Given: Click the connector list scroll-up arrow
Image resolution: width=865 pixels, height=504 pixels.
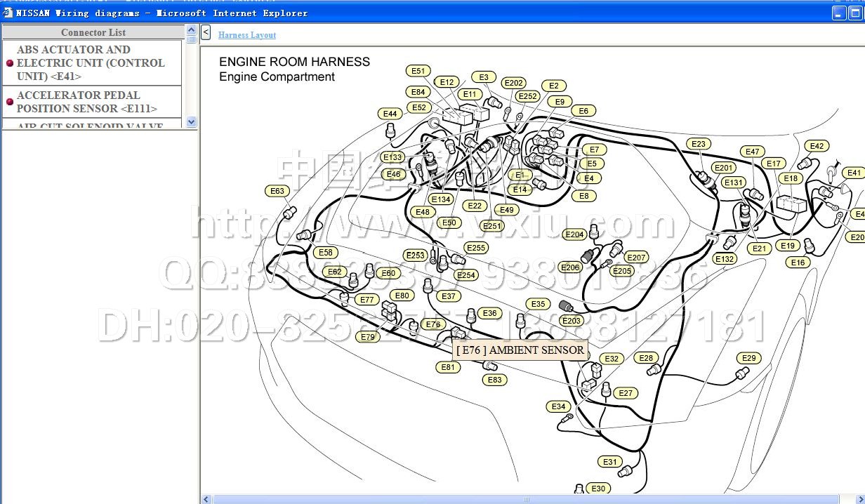Looking at the screenshot, I should coord(191,30).
